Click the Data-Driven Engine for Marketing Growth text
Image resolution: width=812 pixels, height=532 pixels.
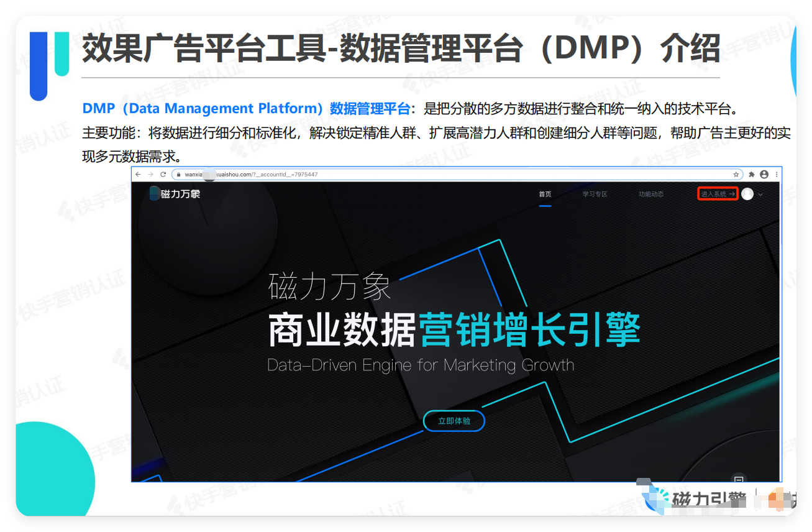tap(421, 365)
